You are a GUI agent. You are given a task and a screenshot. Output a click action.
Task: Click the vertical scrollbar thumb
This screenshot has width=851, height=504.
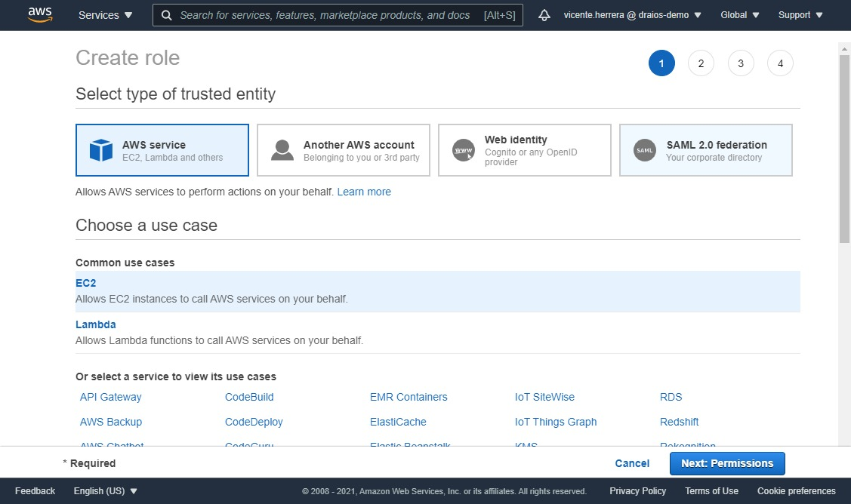(x=844, y=149)
